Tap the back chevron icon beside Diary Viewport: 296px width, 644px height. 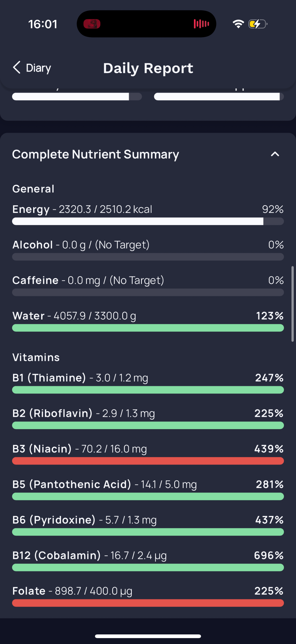(x=17, y=68)
